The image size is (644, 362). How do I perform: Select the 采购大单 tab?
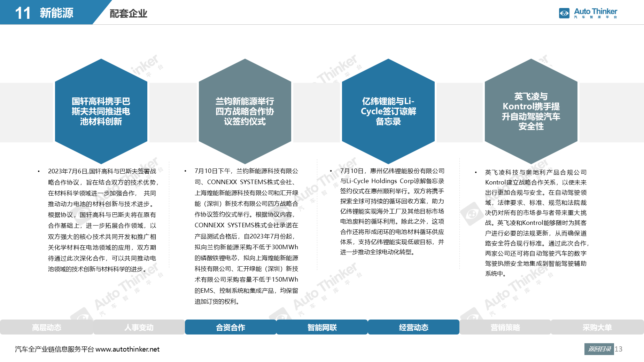(x=597, y=327)
